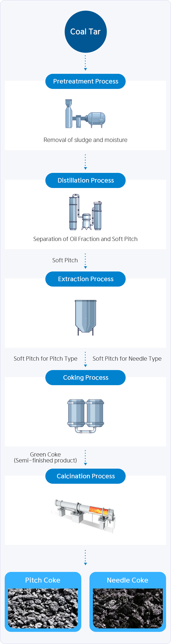Click the extraction tank icon
This screenshot has width=171, height=644.
click(85, 317)
